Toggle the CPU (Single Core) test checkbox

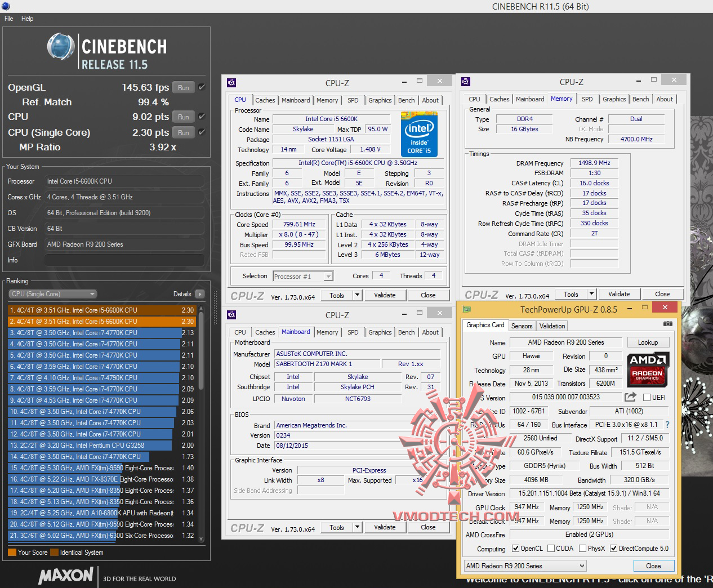click(202, 132)
